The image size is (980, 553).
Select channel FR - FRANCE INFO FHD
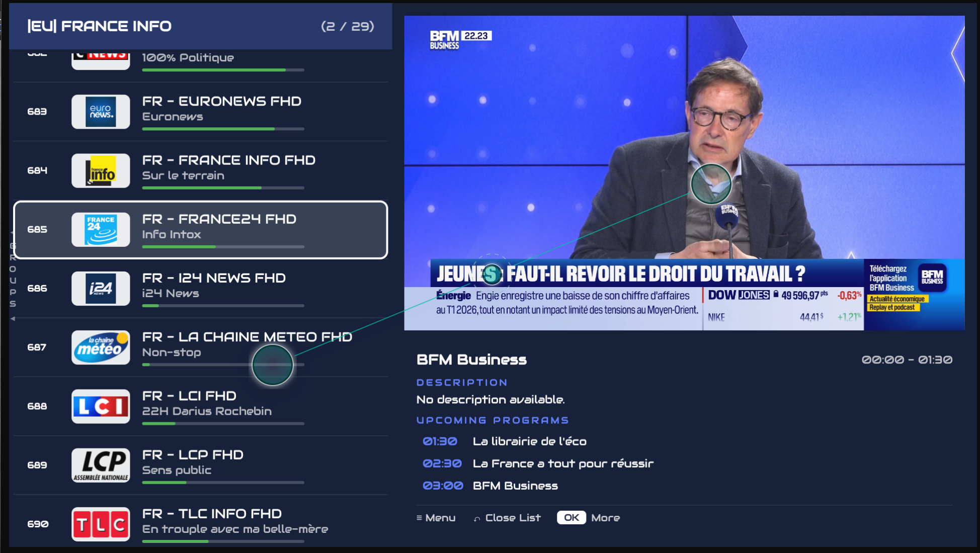200,170
